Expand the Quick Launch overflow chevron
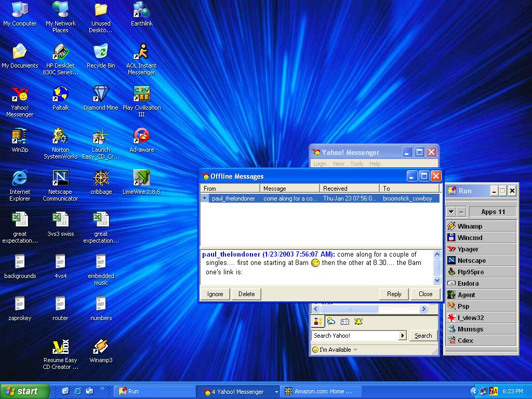The width and height of the screenshot is (532, 399). pyautogui.click(x=102, y=389)
